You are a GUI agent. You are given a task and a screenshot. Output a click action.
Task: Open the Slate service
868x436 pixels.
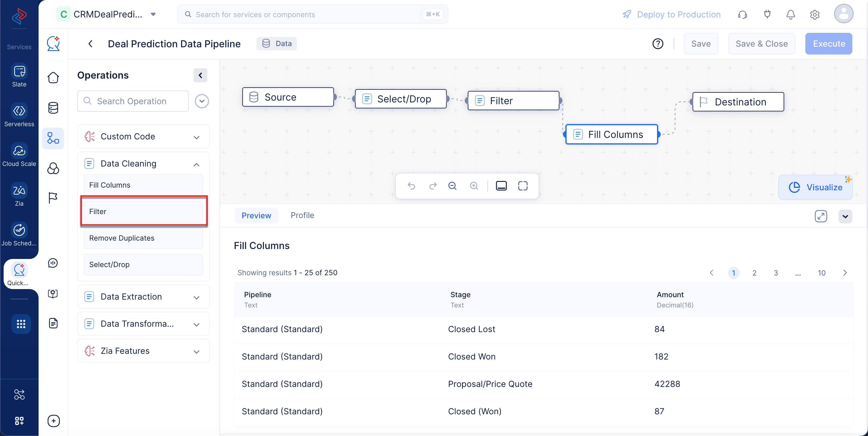click(x=19, y=76)
